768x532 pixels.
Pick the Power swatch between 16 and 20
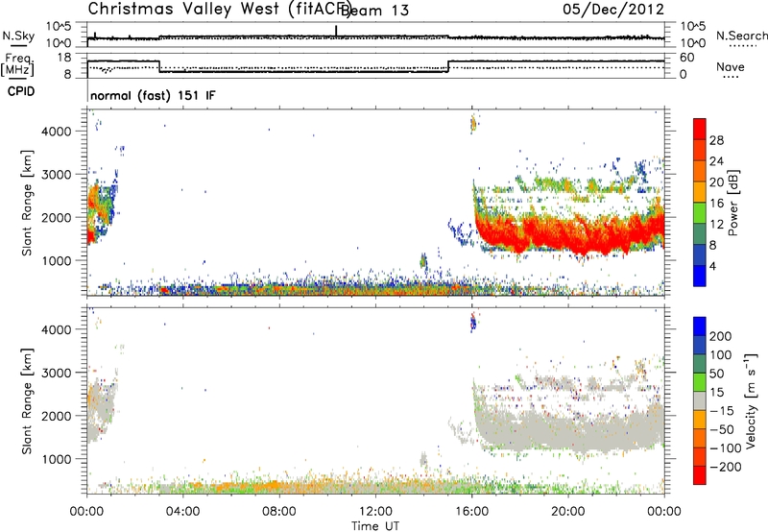pos(700,191)
